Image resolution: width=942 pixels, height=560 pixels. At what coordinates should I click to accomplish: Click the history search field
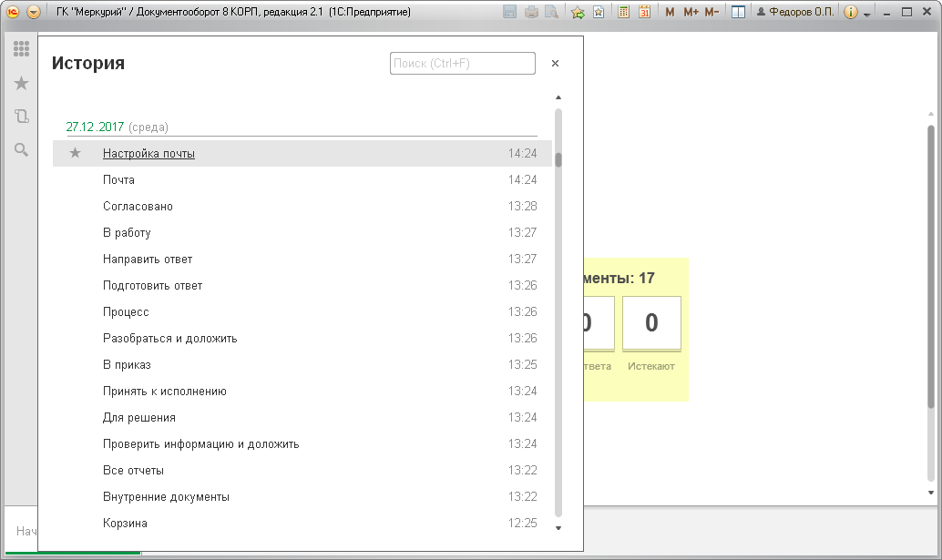(463, 63)
